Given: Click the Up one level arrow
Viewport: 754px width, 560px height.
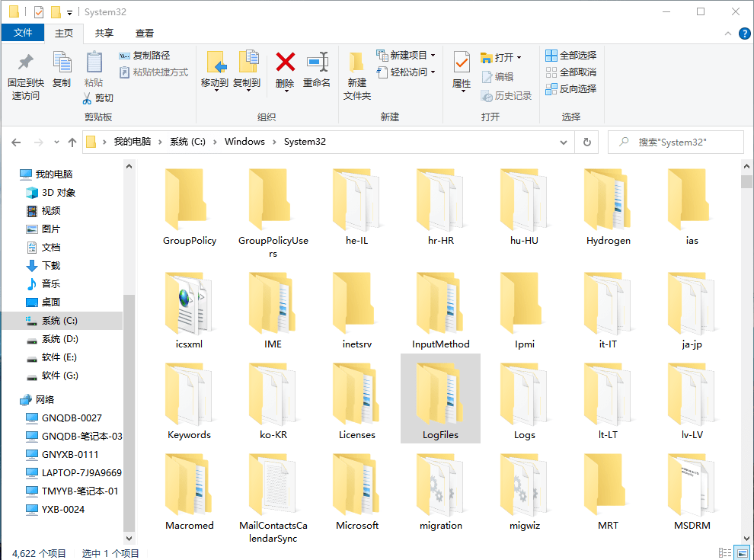Looking at the screenshot, I should (x=72, y=142).
